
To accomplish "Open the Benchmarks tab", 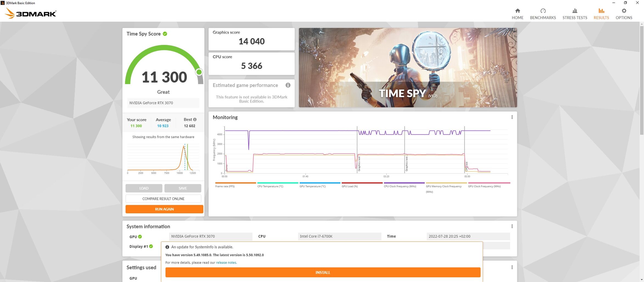I will pos(543,14).
